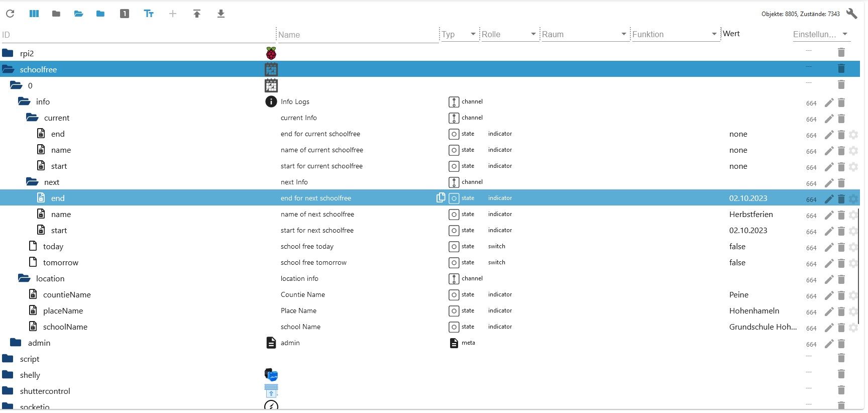The width and height of the screenshot is (868, 413).
Task: Open expert mode wrench icon
Action: click(x=852, y=14)
